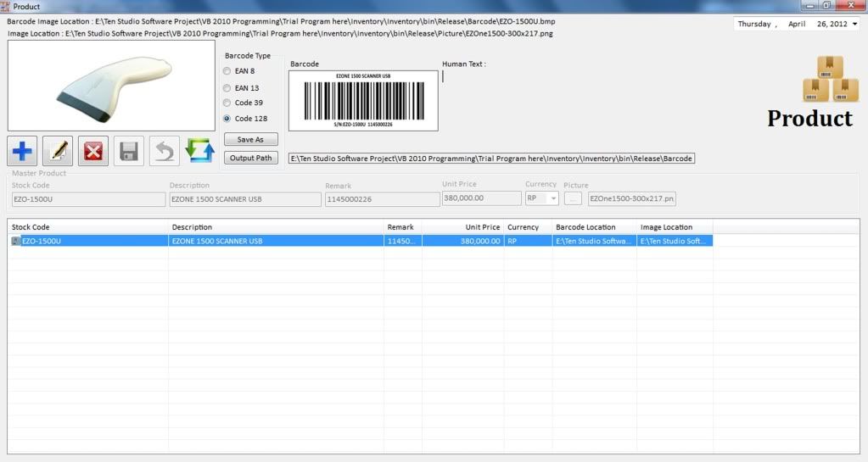The image size is (868, 462).
Task: Click the day and year 26, 2012
Action: pos(832,24)
